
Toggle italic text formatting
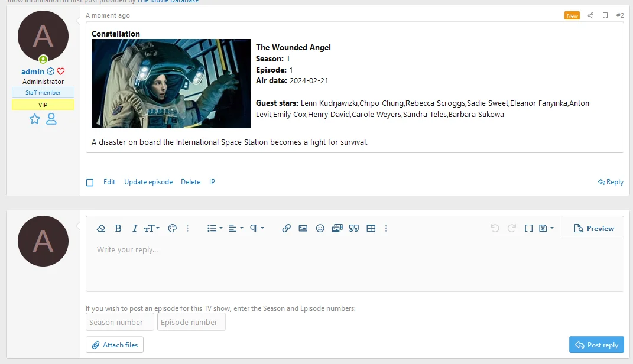(x=135, y=229)
